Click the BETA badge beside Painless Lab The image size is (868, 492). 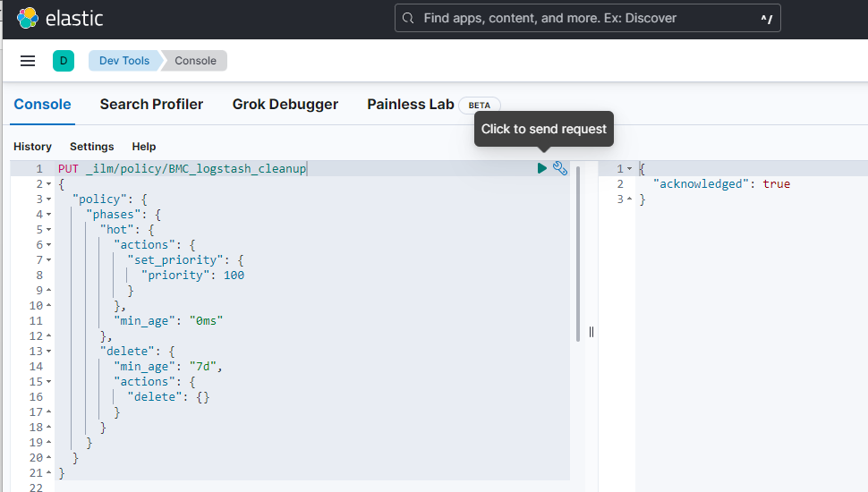click(479, 105)
